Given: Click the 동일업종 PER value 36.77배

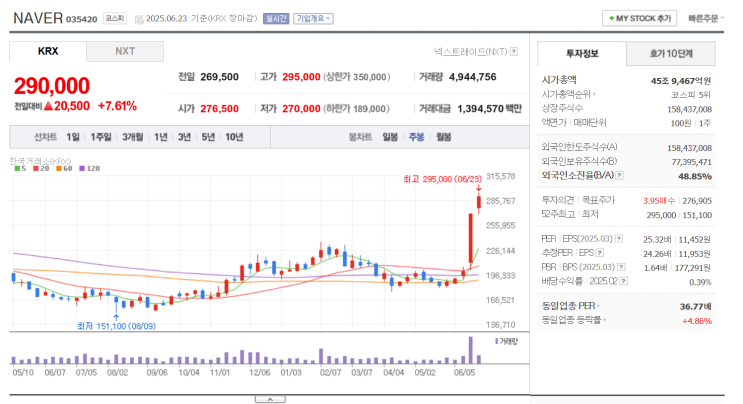Looking at the screenshot, I should pos(696,306).
